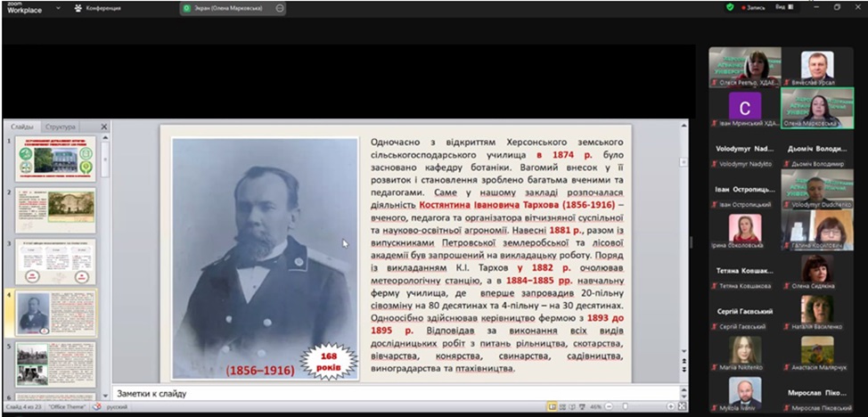Close the slide thumbnail panel with X

click(104, 127)
